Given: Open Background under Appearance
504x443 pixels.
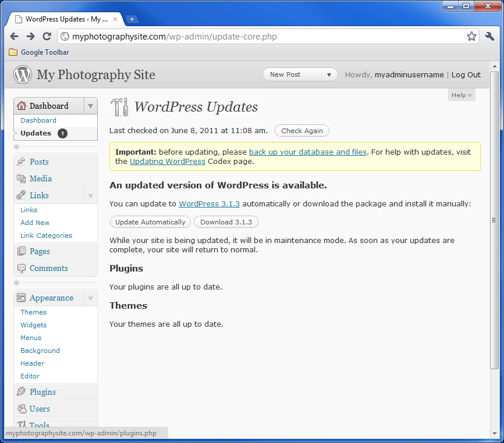Looking at the screenshot, I should pyautogui.click(x=40, y=351).
